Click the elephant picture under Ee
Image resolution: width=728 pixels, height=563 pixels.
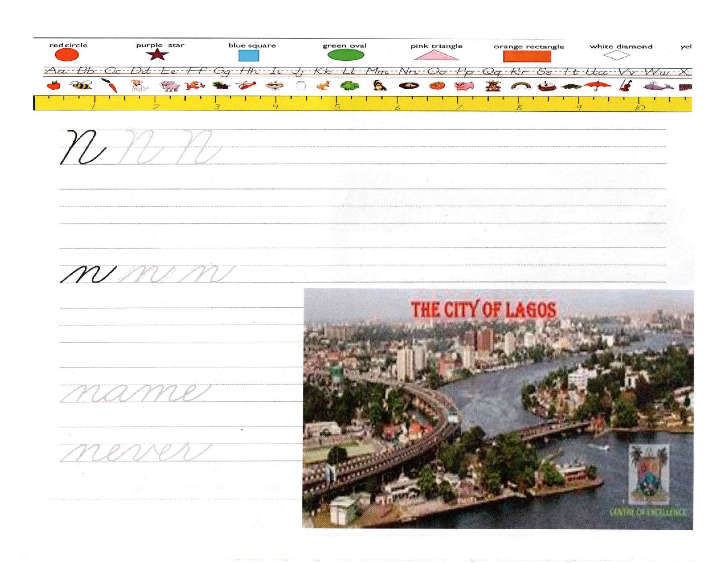click(170, 86)
